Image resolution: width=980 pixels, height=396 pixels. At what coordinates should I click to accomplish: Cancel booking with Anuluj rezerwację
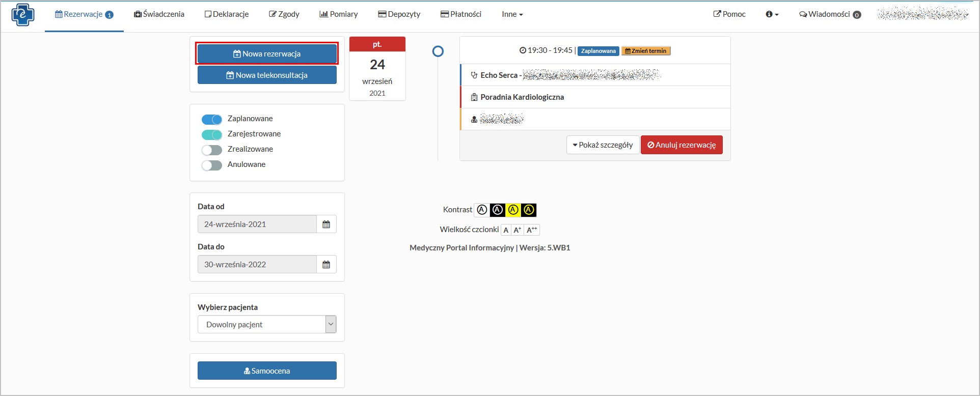pyautogui.click(x=682, y=145)
